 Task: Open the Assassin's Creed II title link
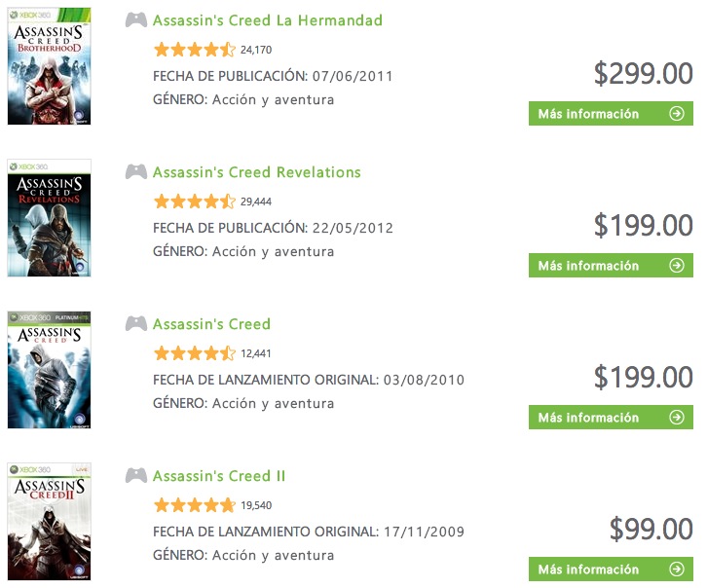click(218, 476)
